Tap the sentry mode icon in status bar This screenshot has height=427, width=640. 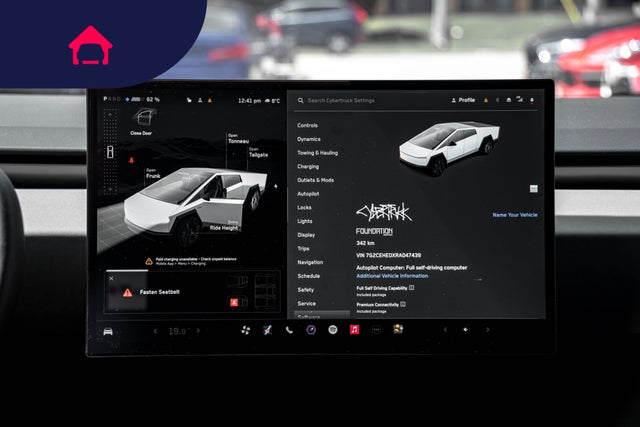click(x=189, y=100)
